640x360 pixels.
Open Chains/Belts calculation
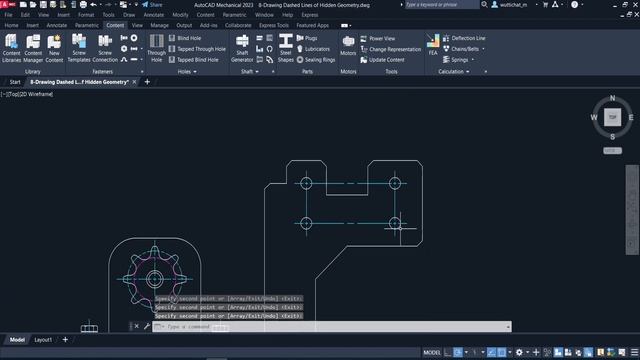coord(461,49)
